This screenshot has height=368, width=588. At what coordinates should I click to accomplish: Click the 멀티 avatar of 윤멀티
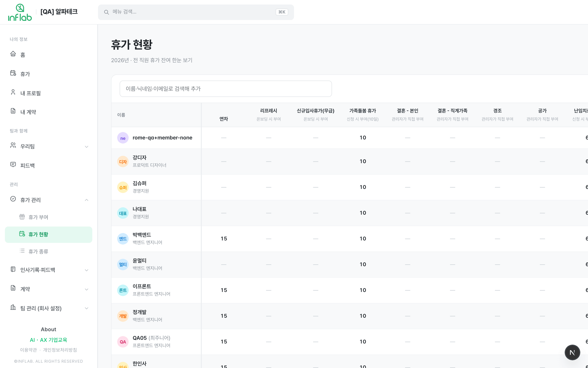click(x=123, y=265)
